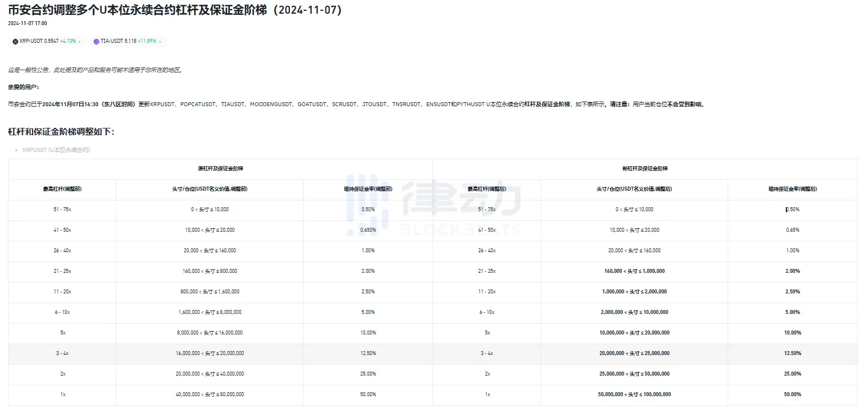The width and height of the screenshot is (868, 411).
Task: Click column header 最高杠杆(调整后)
Action: pyautogui.click(x=487, y=189)
